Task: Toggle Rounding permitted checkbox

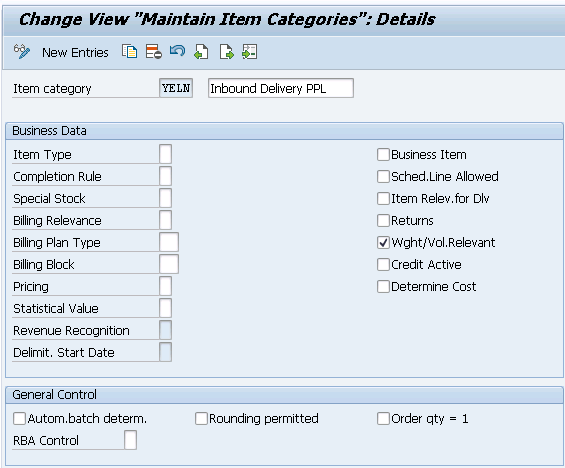Action: pos(201,419)
